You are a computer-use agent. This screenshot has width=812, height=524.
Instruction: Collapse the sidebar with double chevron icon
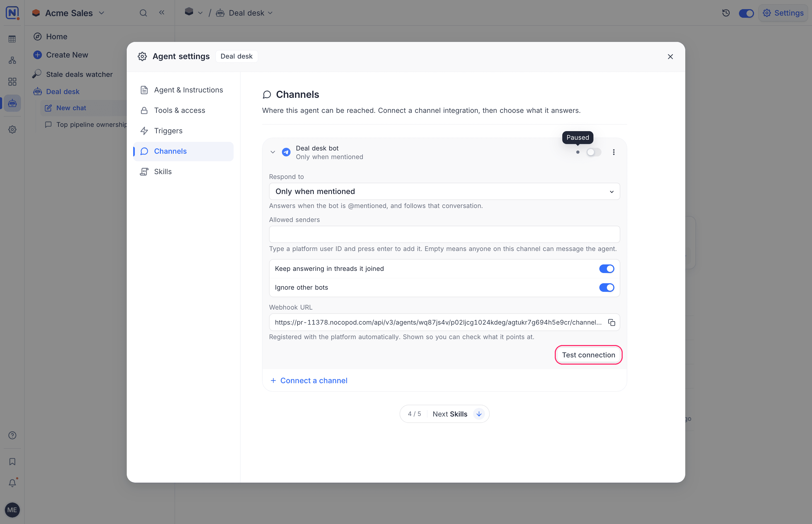[x=162, y=13]
